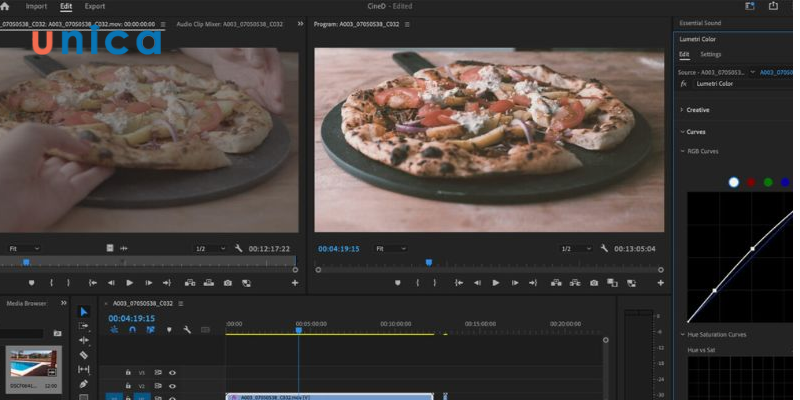This screenshot has height=400, width=800.
Task: Select the red channel curve swatch
Action: pos(751,182)
